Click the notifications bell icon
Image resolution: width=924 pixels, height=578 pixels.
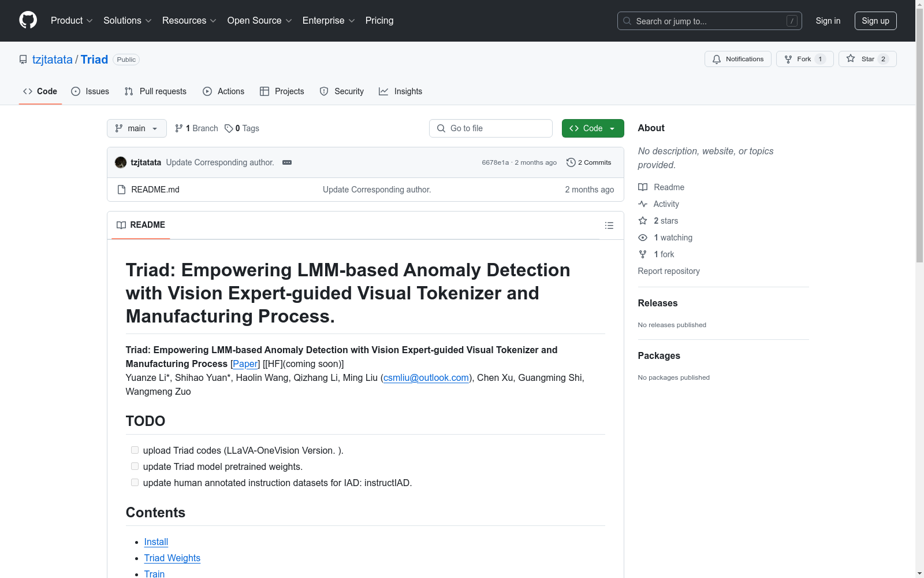717,59
